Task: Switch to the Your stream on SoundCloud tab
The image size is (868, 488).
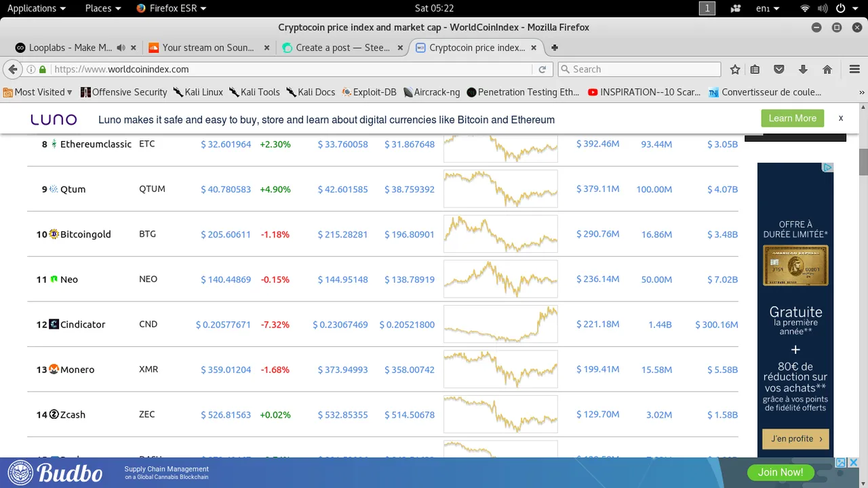Action: click(208, 47)
